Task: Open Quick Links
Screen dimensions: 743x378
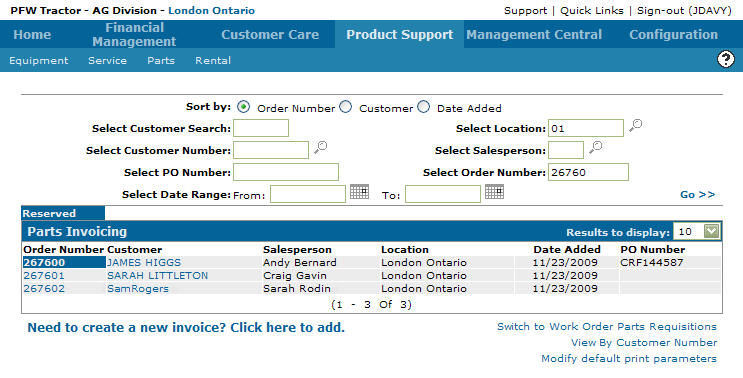Action: coord(592,10)
